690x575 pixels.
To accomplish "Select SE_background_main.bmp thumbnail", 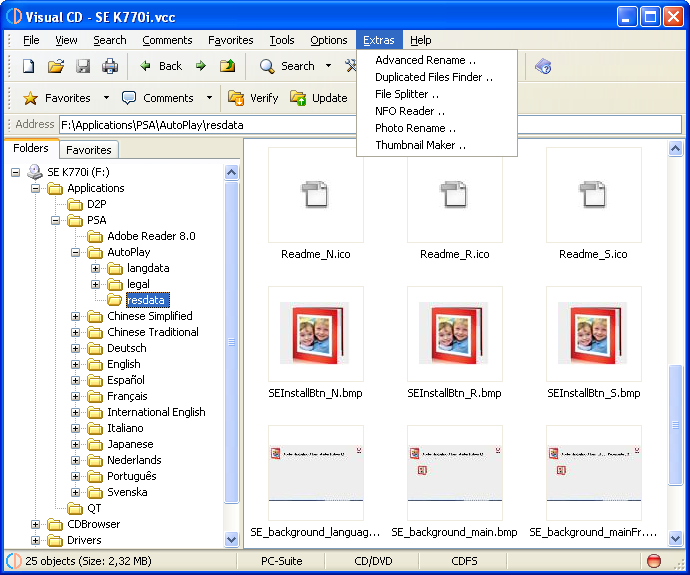I will (455, 473).
